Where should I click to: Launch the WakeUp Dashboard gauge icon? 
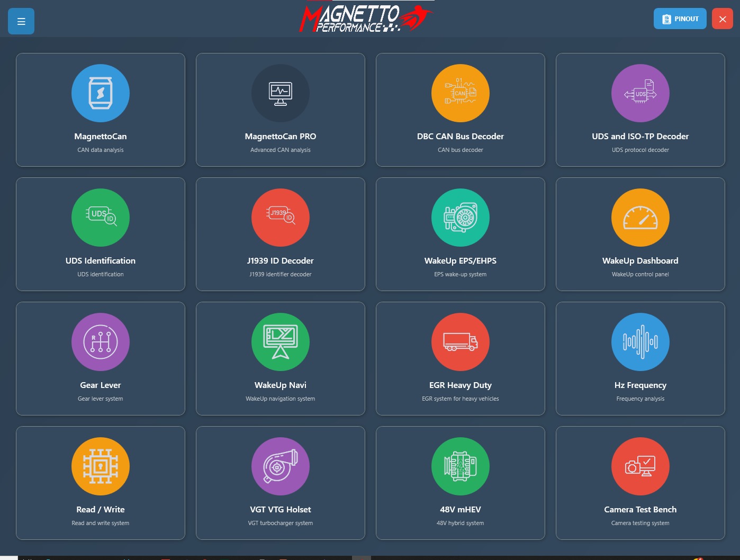pos(640,218)
